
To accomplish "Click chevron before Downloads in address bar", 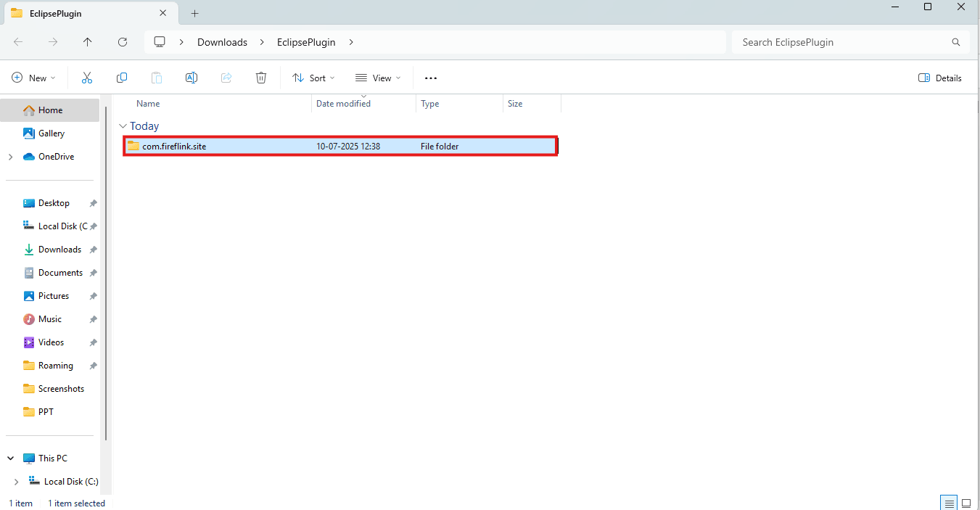I will pyautogui.click(x=181, y=42).
